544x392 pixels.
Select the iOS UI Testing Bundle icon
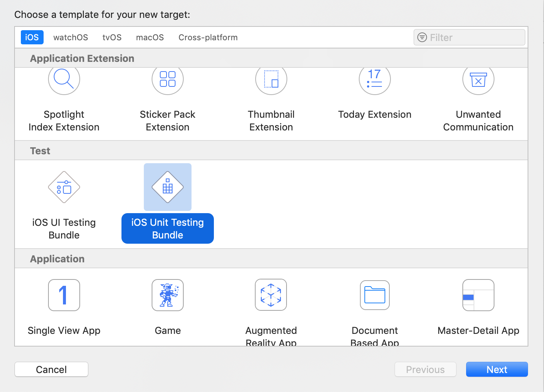pos(64,187)
